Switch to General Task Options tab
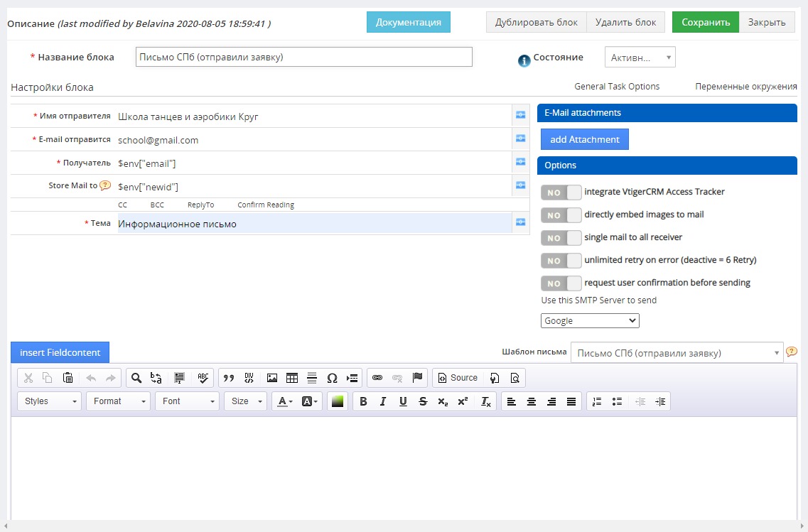Screen dimensions: 808x532 pos(617,87)
